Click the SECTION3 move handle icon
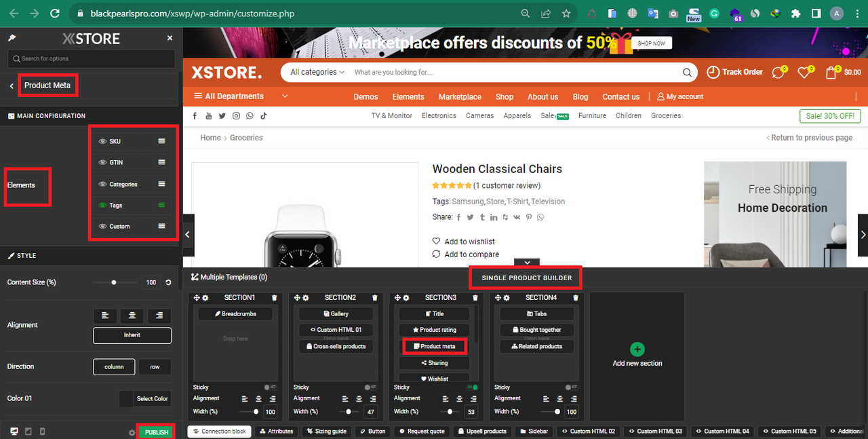The image size is (868, 439). (x=397, y=298)
